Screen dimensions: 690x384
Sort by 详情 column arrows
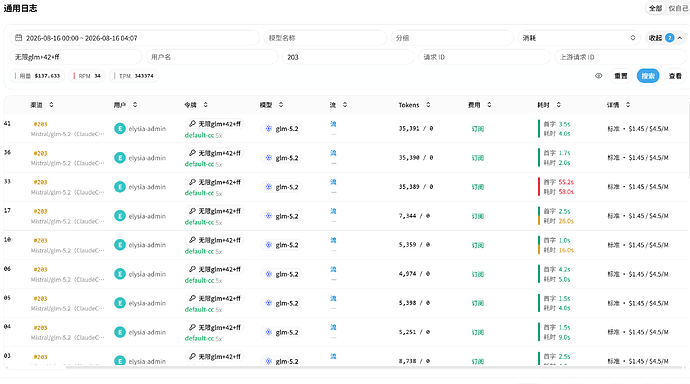(x=628, y=105)
